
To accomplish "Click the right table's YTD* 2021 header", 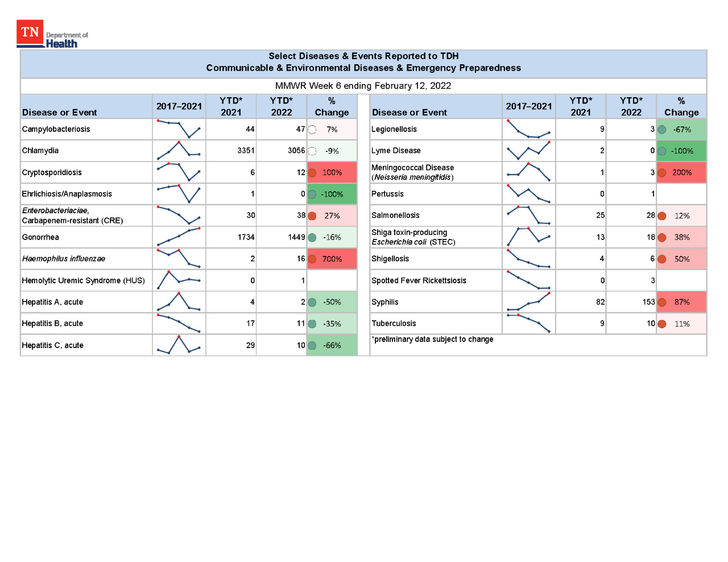I will point(581,106).
